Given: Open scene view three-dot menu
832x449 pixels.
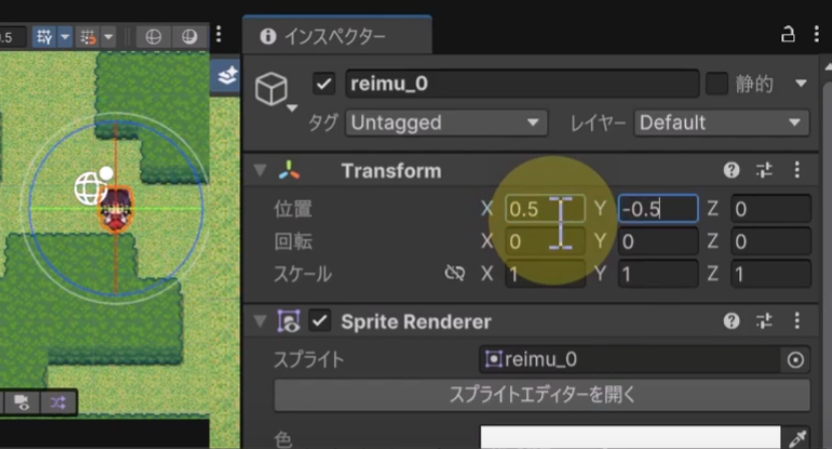Looking at the screenshot, I should [x=219, y=34].
